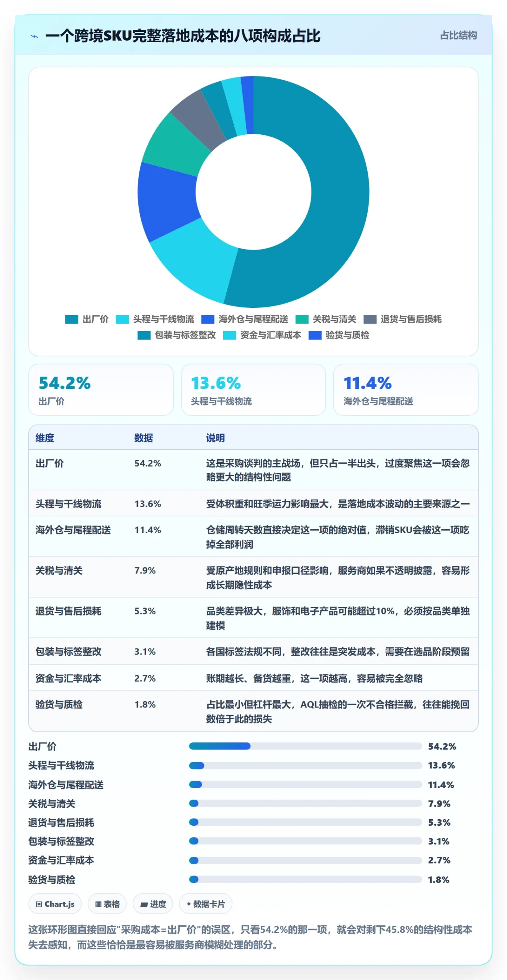Click the 数据 table column header

(144, 438)
